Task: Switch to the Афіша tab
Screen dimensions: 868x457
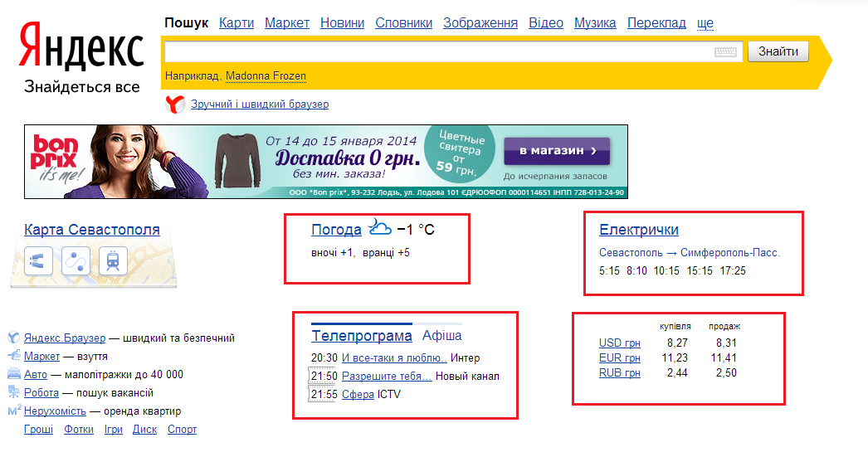Action: click(441, 336)
